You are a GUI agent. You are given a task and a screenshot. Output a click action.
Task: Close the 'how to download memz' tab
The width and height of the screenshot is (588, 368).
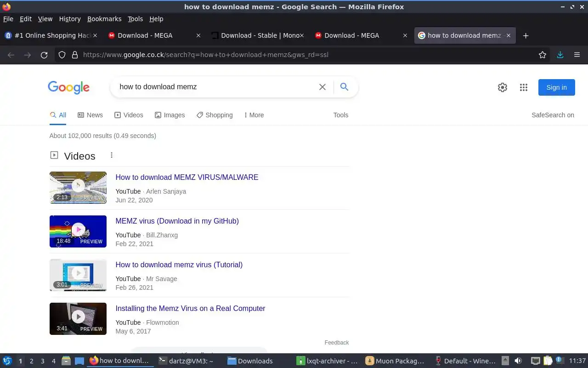509,35
